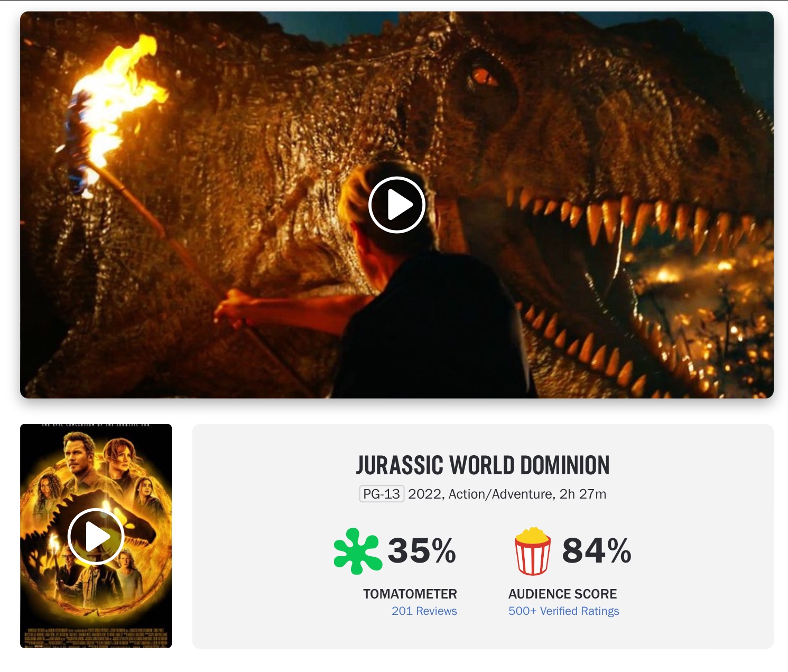Click the AUDIENCE SCORE label
The height and width of the screenshot is (672, 788).
pos(563,594)
